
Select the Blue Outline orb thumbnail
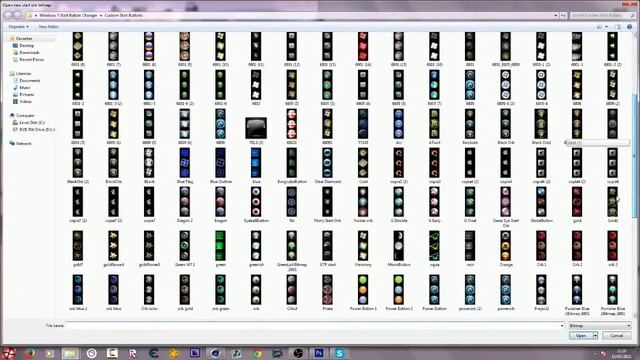220,163
